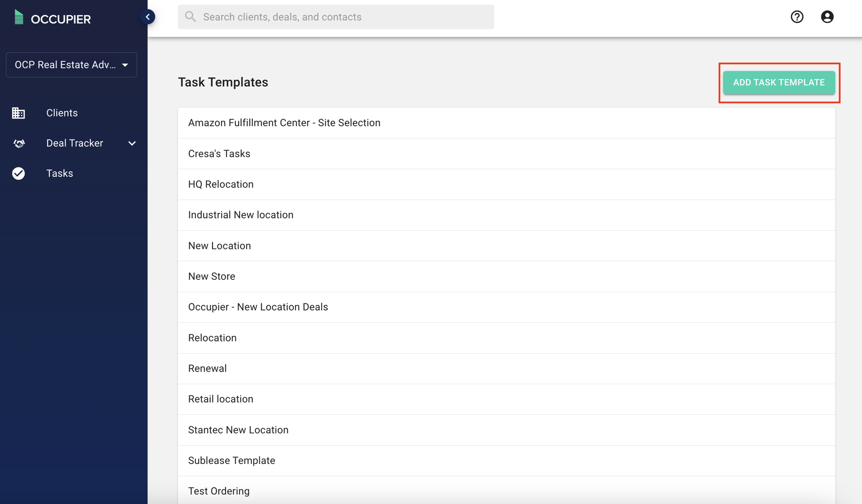Screen dimensions: 862x504
Task: Click the ADD TASK TEMPLATE button
Action: [779, 82]
